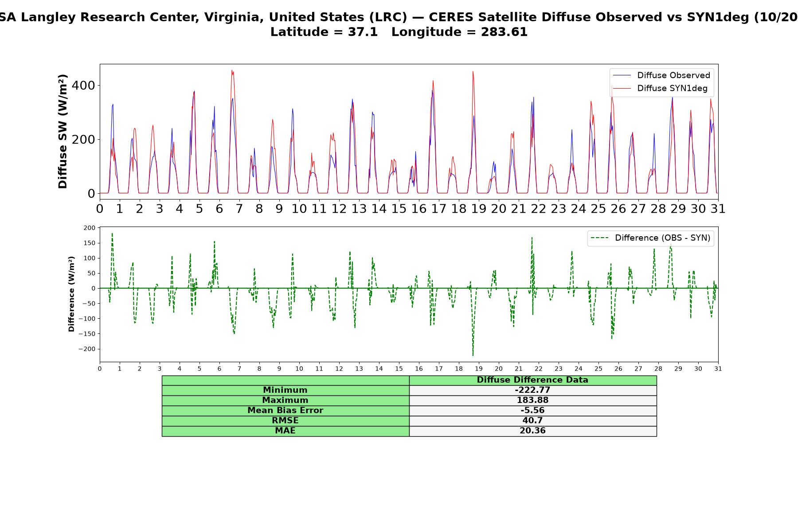Click the Diffuse Difference Data table header
The width and height of the screenshot is (798, 532).
pos(533,380)
